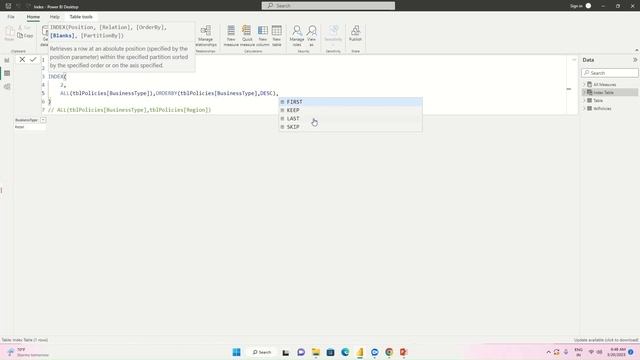Open File Explorer from the taskbar
The height and width of the screenshot is (360, 640).
point(316,352)
